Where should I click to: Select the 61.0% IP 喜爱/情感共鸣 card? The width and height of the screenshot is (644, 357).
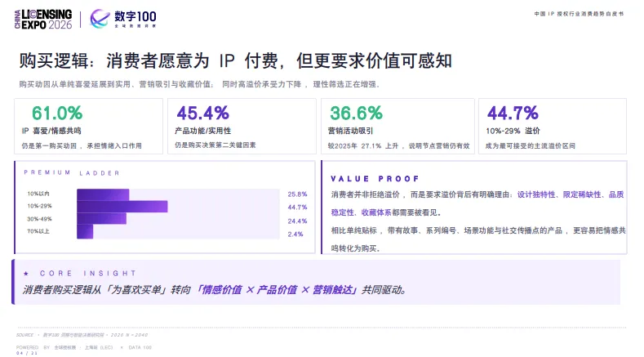click(x=88, y=127)
